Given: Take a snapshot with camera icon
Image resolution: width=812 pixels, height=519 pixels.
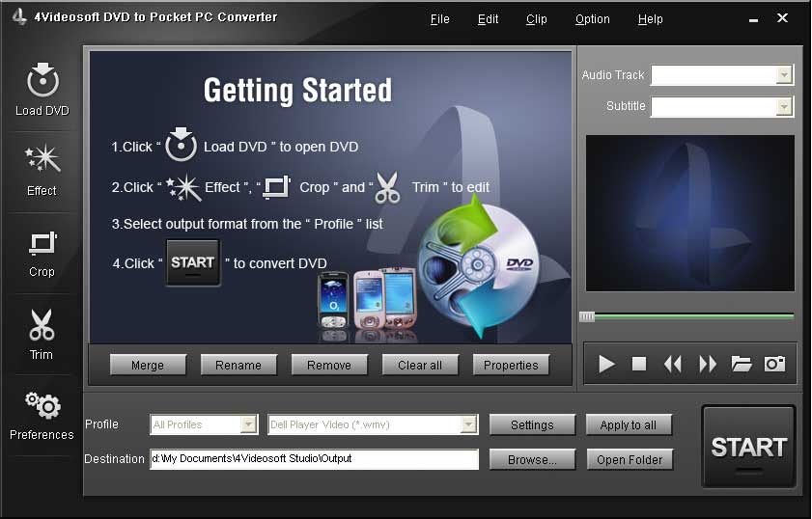Looking at the screenshot, I should [x=774, y=364].
